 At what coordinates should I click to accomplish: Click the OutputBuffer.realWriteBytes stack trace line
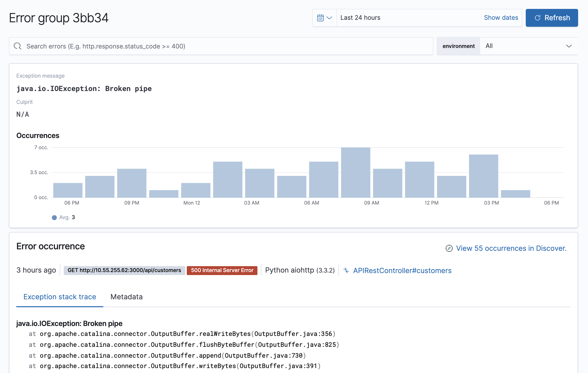click(182, 334)
